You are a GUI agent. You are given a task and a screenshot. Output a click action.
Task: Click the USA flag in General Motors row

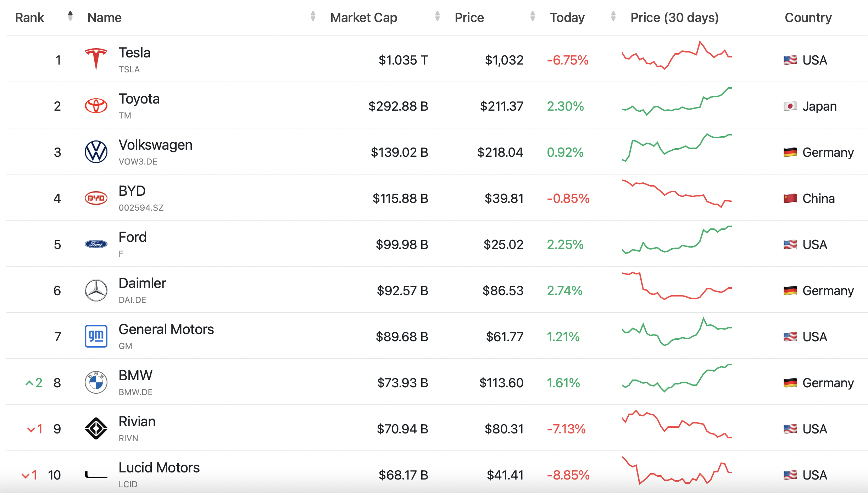coord(790,337)
